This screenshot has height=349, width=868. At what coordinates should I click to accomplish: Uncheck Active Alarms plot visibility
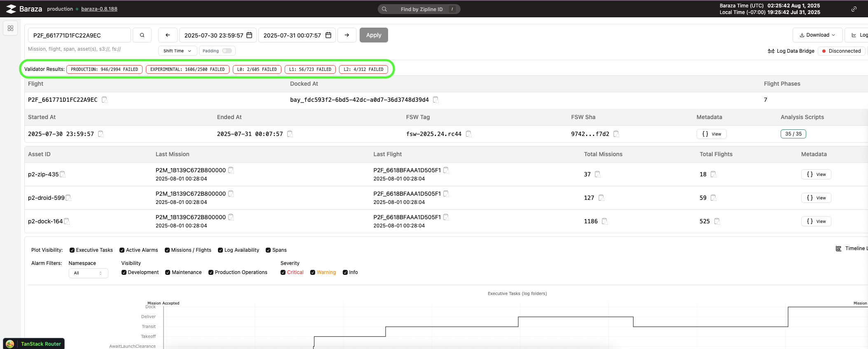coord(122,250)
